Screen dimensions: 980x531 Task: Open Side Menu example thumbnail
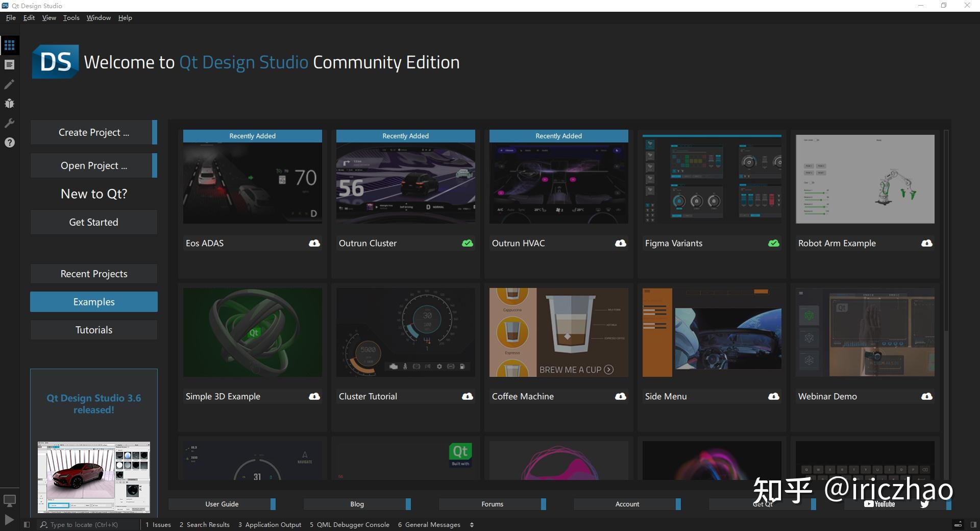click(712, 332)
